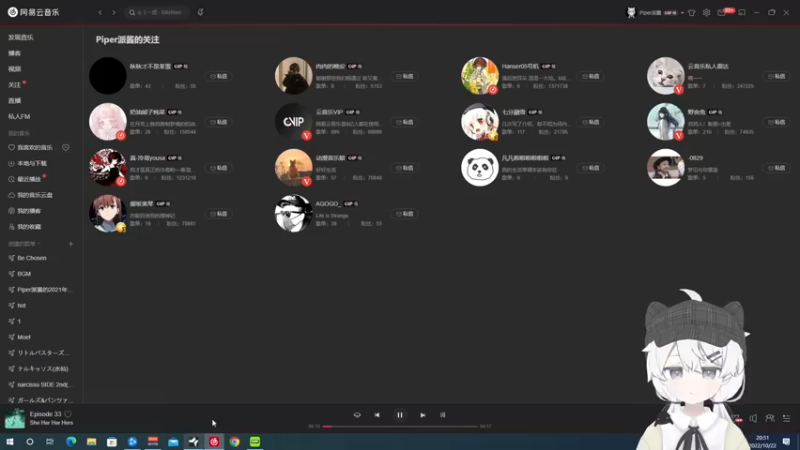This screenshot has width=800, height=450.
Task: Show lyrics with the 词 icon
Action: pos(442,415)
